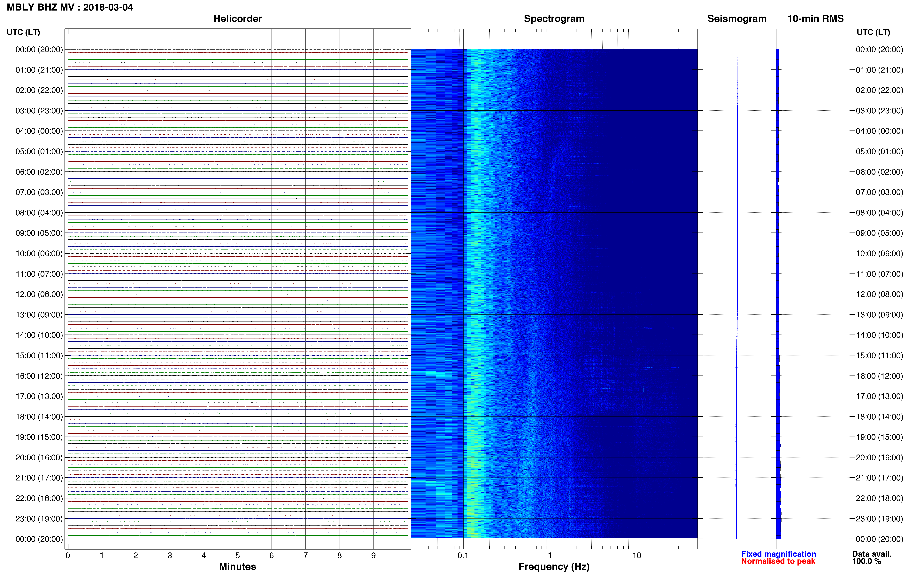Click 07:00 (03:00) on the Helicorder time axis
Viewport: 924px width, 578px height.
point(39,192)
